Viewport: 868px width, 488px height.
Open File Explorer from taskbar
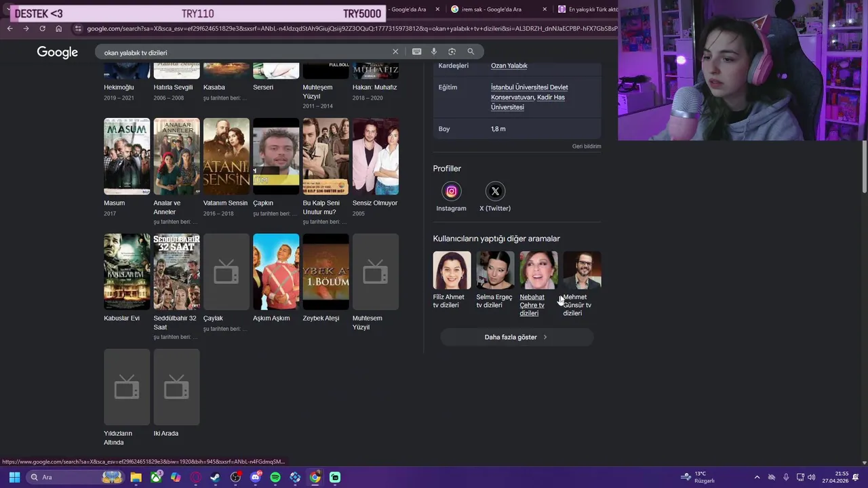pyautogui.click(x=136, y=477)
